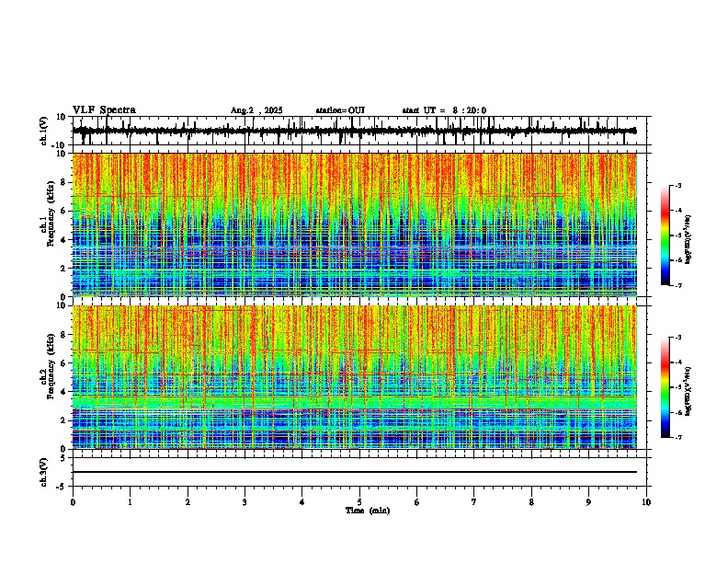The height and width of the screenshot is (563, 728).
Task: Click time axis tick label 5
Action: click(359, 502)
